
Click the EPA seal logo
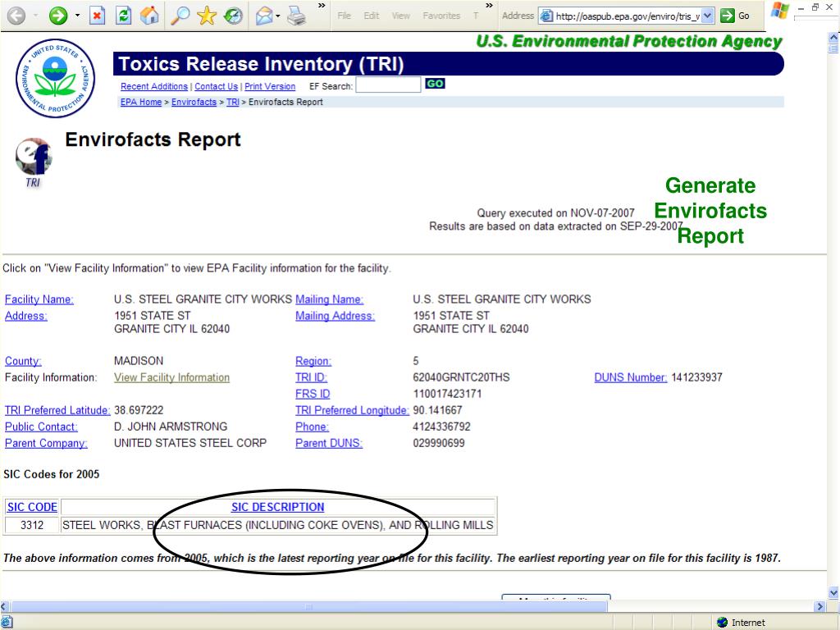[55, 78]
